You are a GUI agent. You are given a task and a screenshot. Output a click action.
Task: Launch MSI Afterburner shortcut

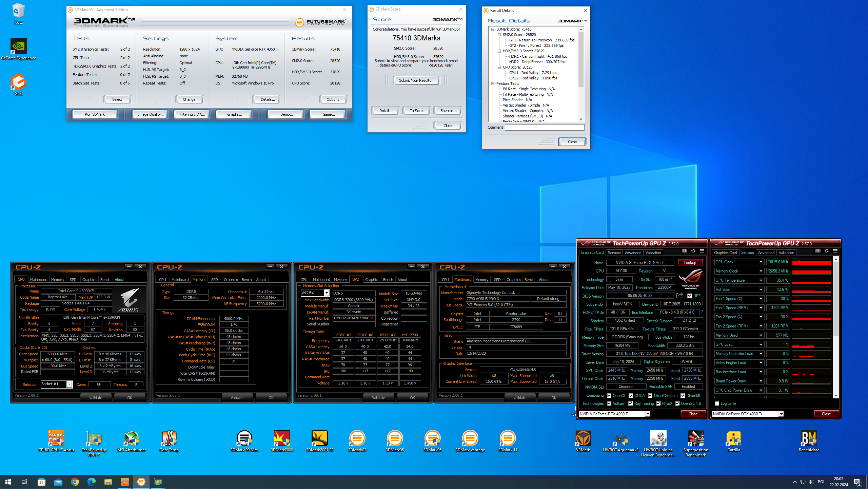132,441
